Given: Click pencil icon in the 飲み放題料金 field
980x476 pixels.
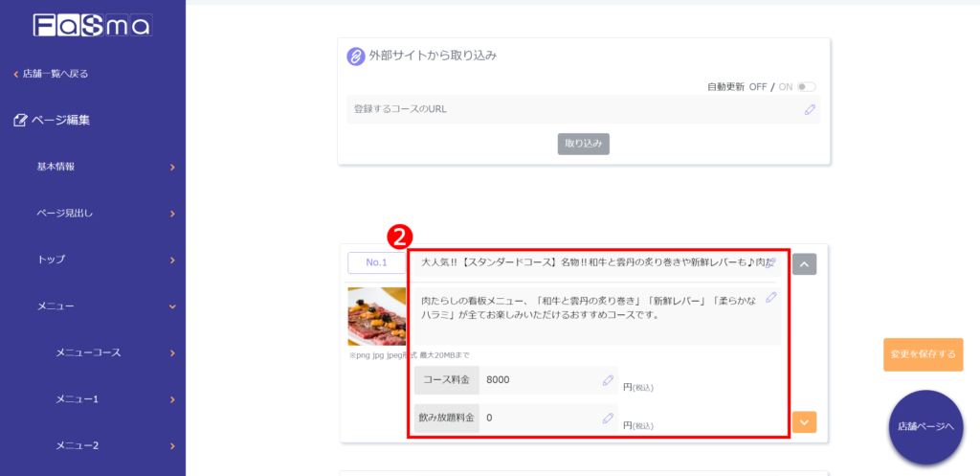Looking at the screenshot, I should 608,418.
